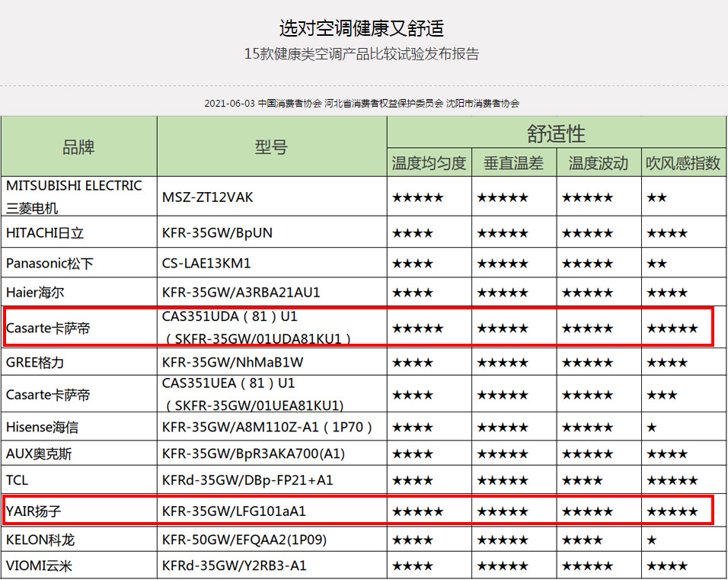Click Mitsubishi's 温度均匀度 star rating
The image size is (728, 580).
pos(418,197)
